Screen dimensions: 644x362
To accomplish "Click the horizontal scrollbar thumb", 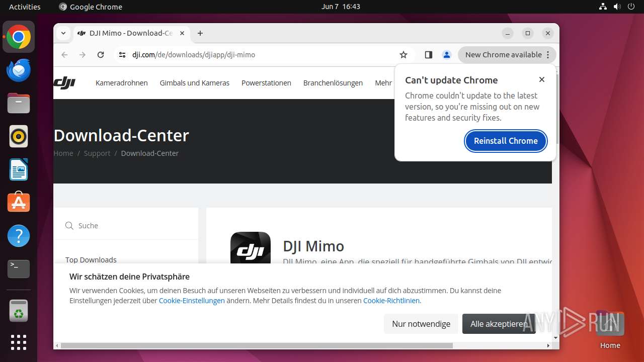I will pos(257,346).
